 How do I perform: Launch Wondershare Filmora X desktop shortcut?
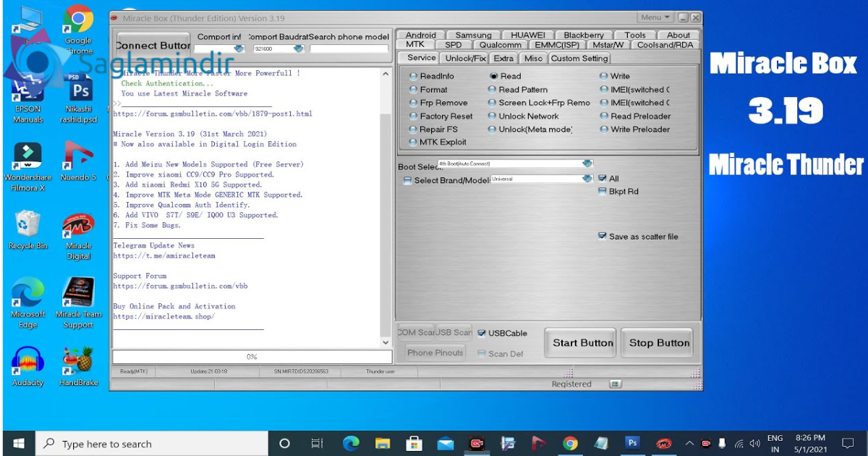pyautogui.click(x=27, y=166)
